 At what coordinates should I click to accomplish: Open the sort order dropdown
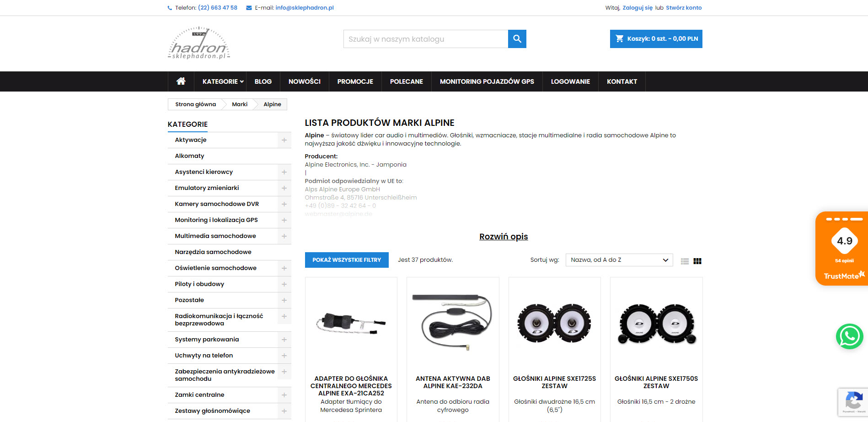click(619, 260)
